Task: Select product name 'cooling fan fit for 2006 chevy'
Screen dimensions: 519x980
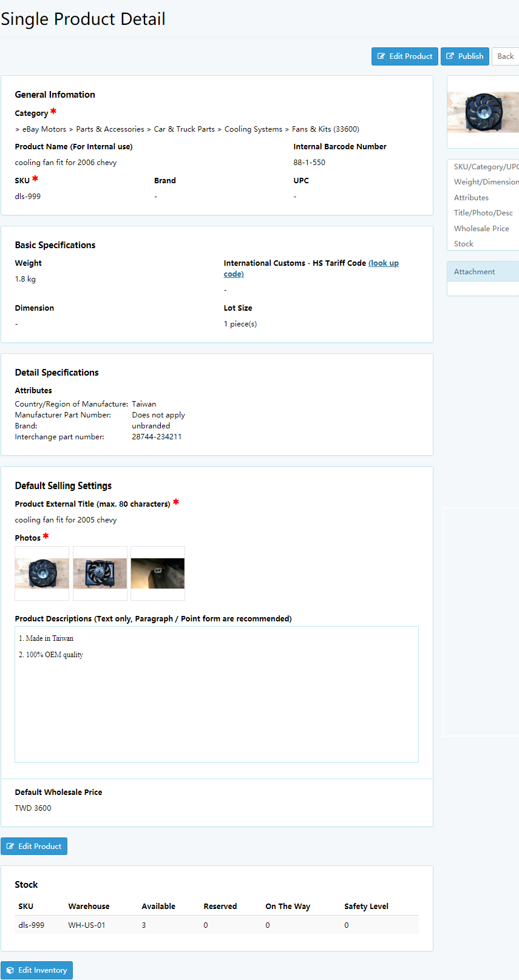Action: (x=66, y=162)
